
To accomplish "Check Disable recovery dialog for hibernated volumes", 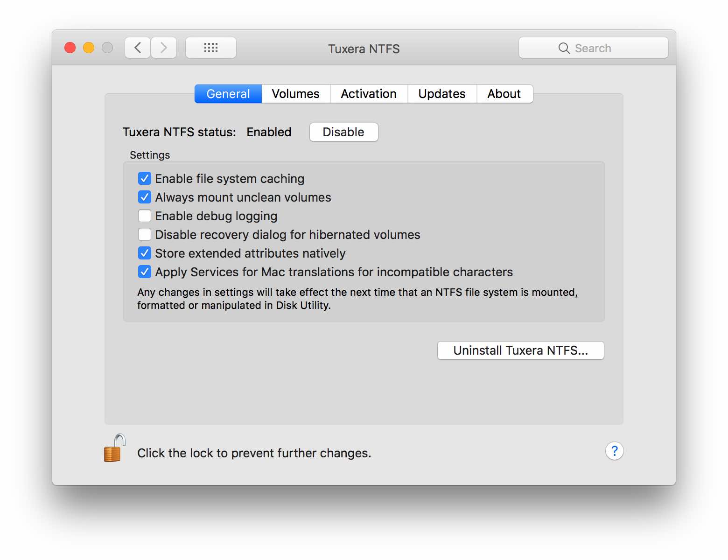I will 145,234.
